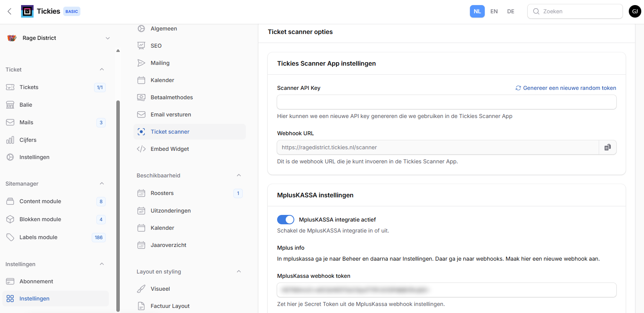The image size is (644, 313).
Task: Click the Email versturen envelope icon
Action: tap(141, 114)
